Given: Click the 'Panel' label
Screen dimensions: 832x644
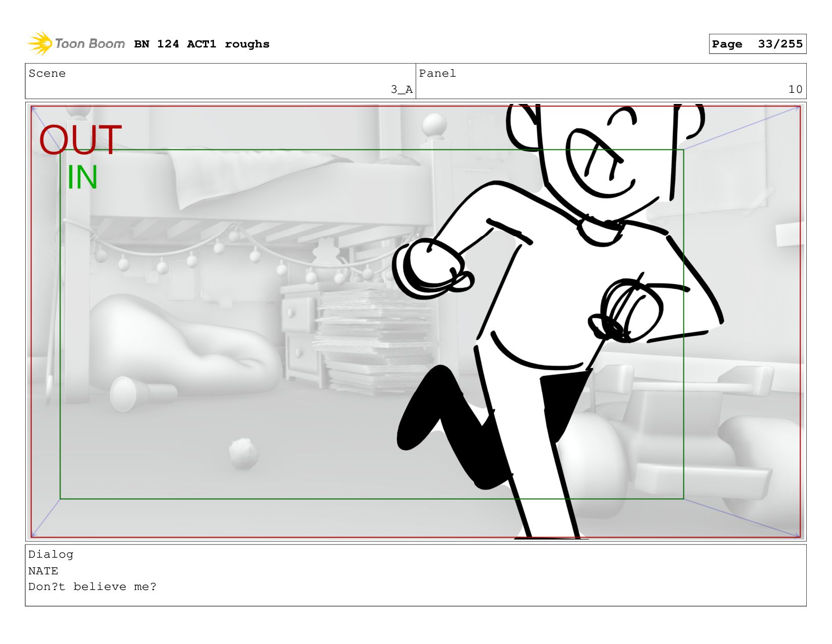Looking at the screenshot, I should click(x=437, y=73).
